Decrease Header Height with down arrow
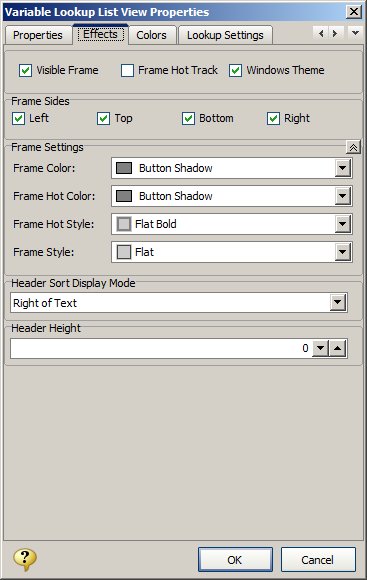Image resolution: width=367 pixels, height=580 pixels. pyautogui.click(x=320, y=348)
